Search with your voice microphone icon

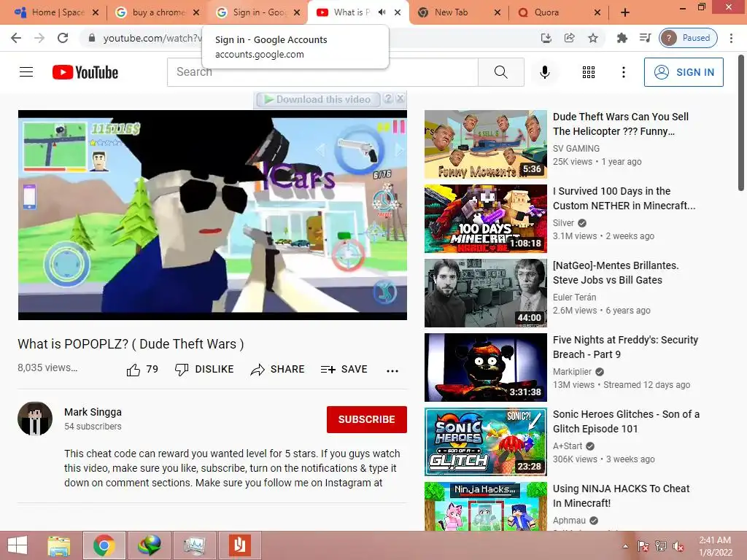tap(544, 72)
